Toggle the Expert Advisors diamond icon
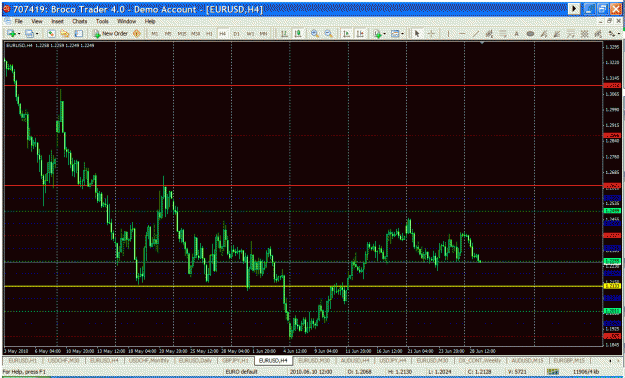This screenshot has height=378, width=625. coord(137,34)
